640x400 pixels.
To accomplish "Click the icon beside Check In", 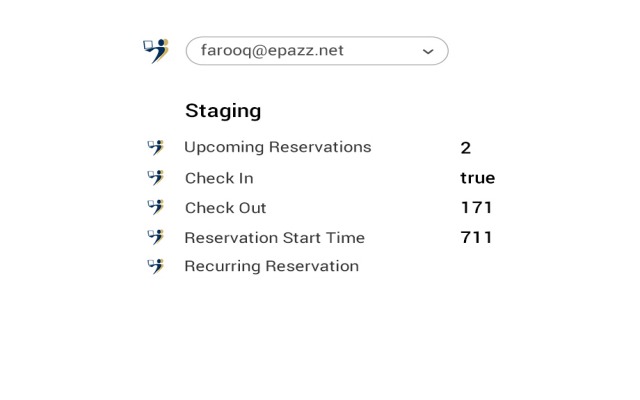I will point(155,177).
